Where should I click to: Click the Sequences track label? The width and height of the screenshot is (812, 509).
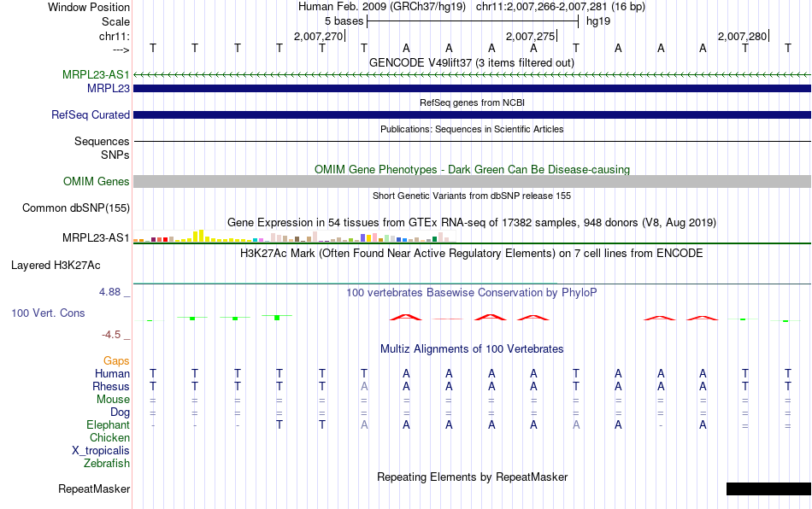tap(102, 141)
